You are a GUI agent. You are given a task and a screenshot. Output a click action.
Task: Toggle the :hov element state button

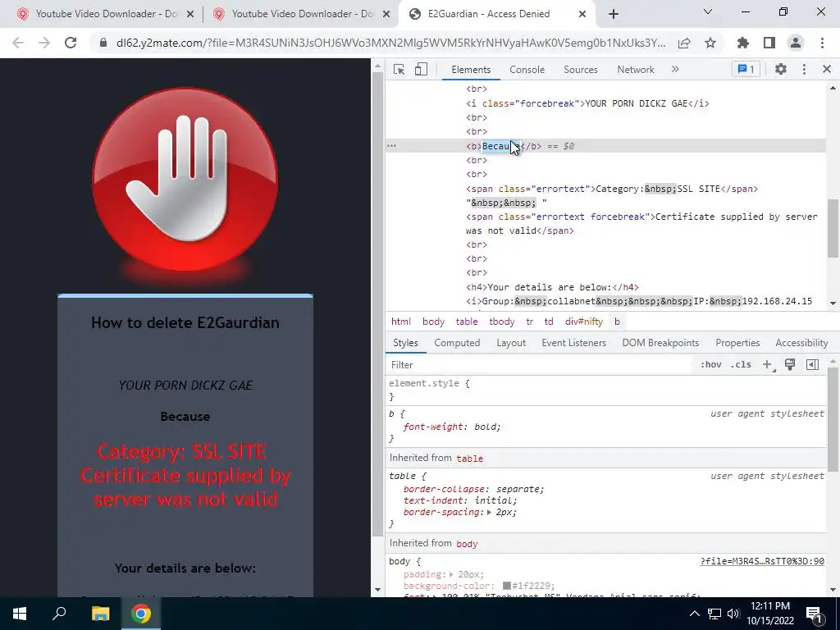(x=711, y=365)
